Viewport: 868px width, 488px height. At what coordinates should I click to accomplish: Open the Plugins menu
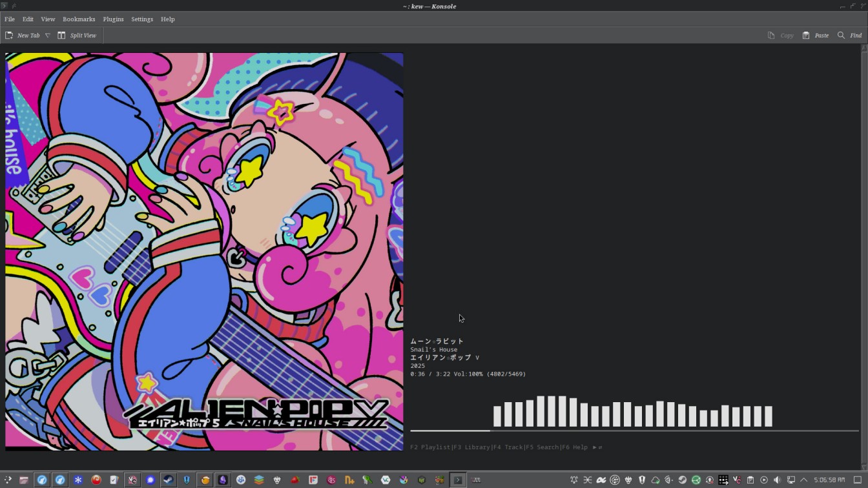coord(113,19)
